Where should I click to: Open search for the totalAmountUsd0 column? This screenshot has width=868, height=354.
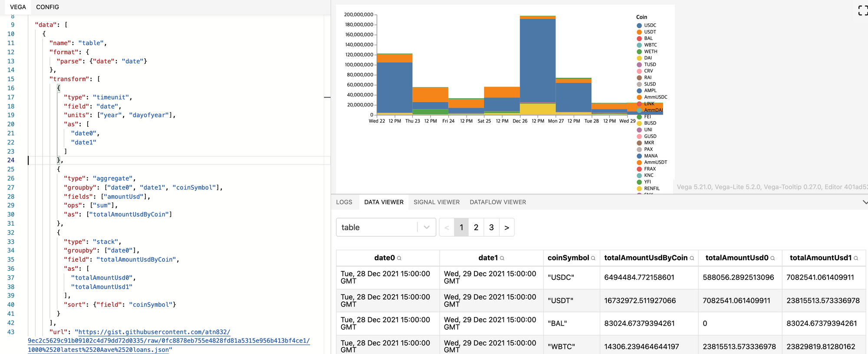773,258
